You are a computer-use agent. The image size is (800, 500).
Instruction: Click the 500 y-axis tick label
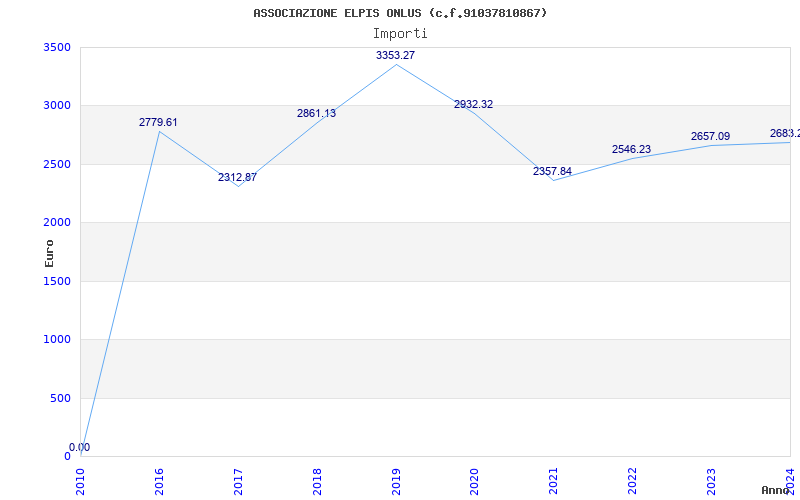pos(60,398)
